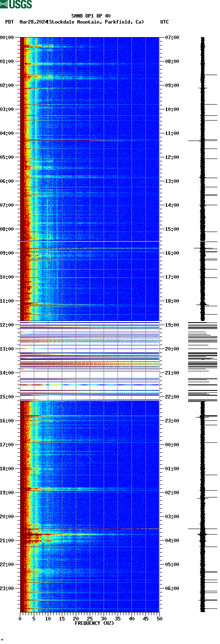Select the 11:00 UTC time label
This screenshot has height=644, width=220.
click(x=172, y=133)
